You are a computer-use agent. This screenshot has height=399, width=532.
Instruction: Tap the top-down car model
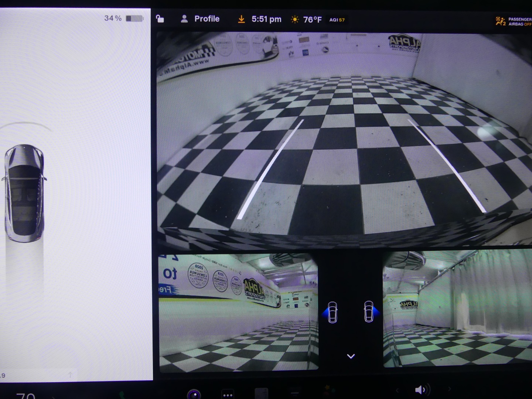click(24, 193)
